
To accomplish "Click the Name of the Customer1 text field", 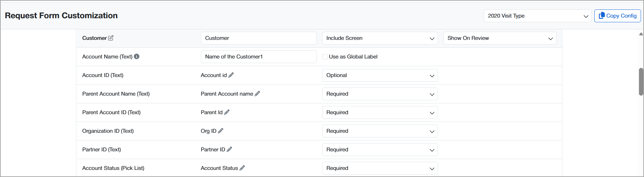I will coord(258,57).
